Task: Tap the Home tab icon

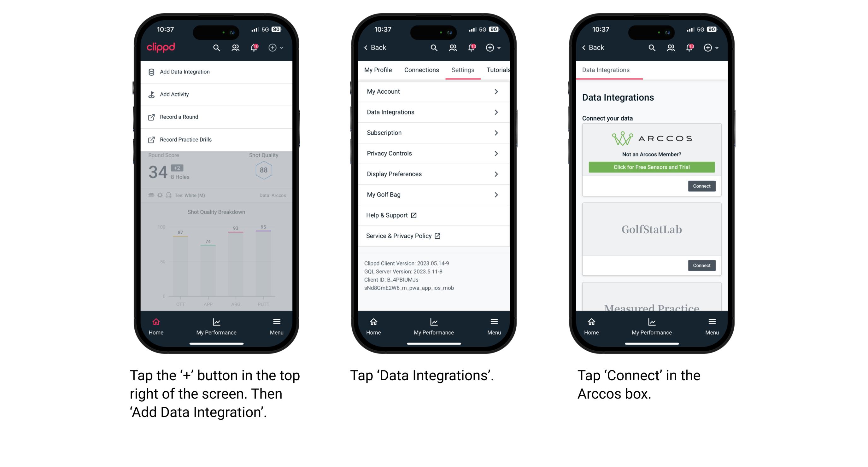Action: (155, 323)
